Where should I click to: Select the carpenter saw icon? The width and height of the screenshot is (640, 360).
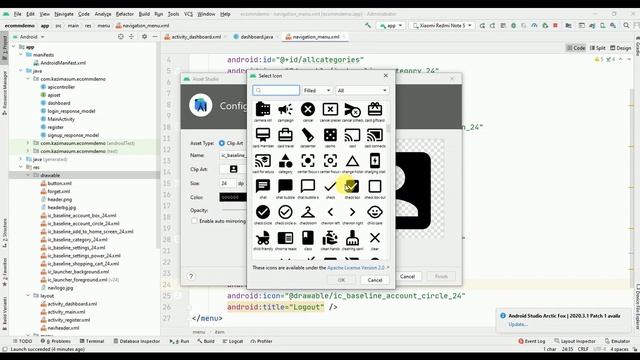(308, 135)
